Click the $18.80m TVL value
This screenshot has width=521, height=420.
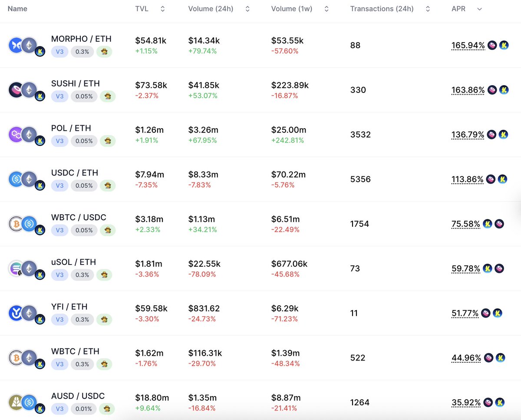152,398
